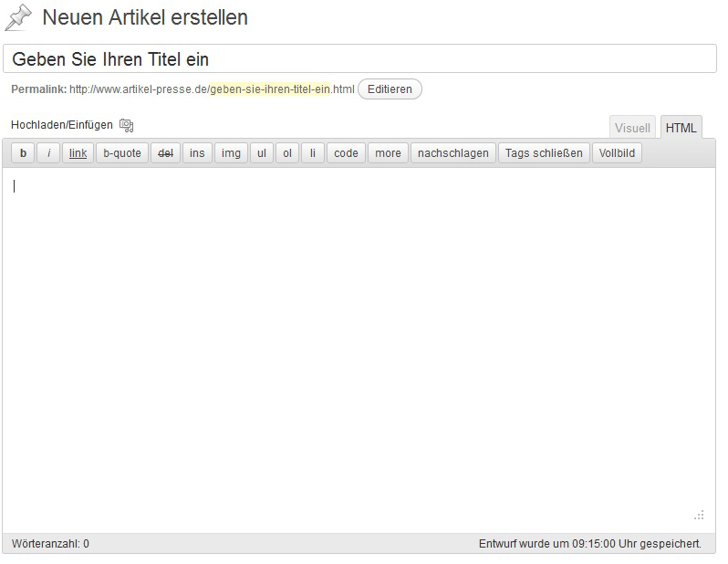Click into the article title field
Viewport: 728px width, 564px height.
[x=359, y=59]
